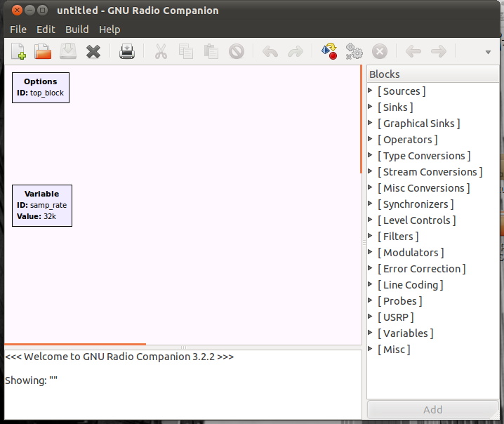Open the Edit menu

[x=46, y=29]
